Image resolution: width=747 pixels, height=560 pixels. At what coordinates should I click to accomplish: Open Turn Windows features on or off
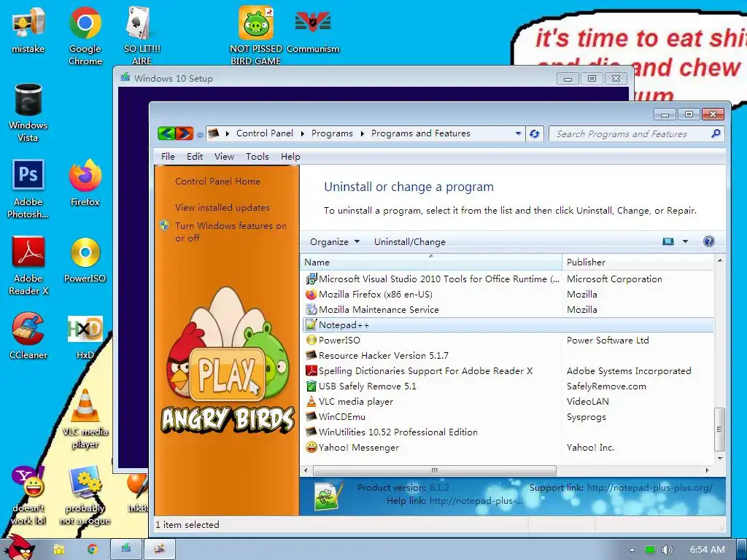[x=231, y=232]
